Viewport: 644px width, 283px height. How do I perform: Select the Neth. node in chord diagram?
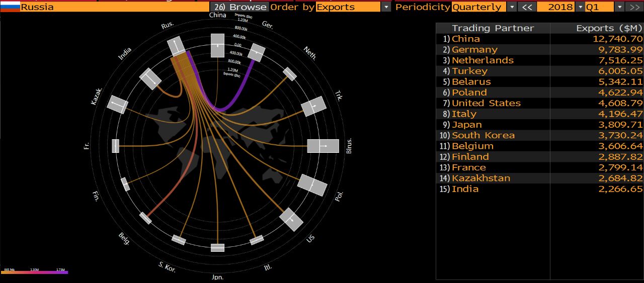click(x=290, y=74)
